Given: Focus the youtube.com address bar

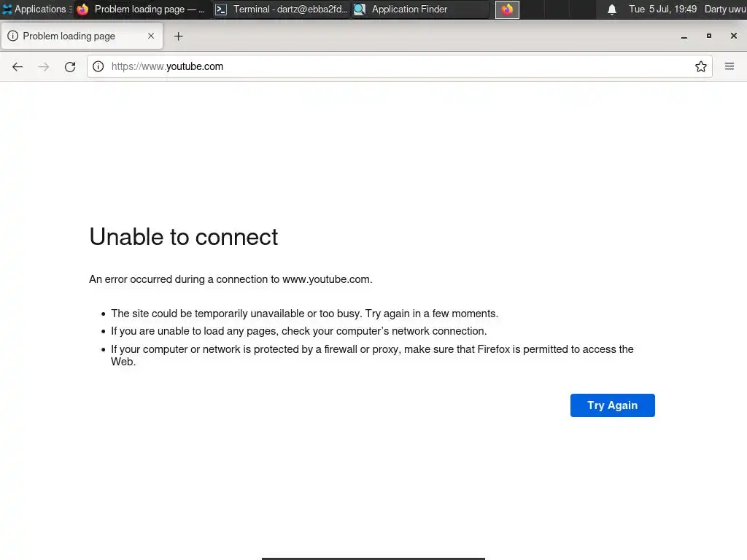Looking at the screenshot, I should (x=399, y=66).
